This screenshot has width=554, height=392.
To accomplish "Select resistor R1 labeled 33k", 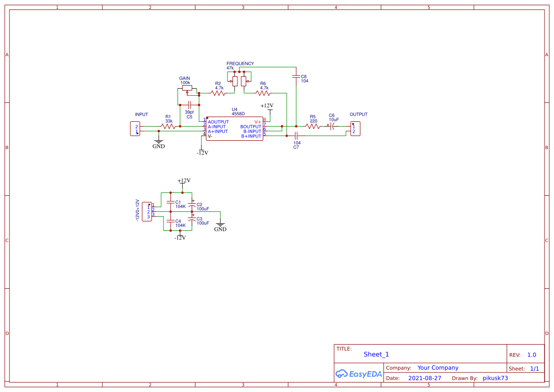I will click(x=169, y=127).
